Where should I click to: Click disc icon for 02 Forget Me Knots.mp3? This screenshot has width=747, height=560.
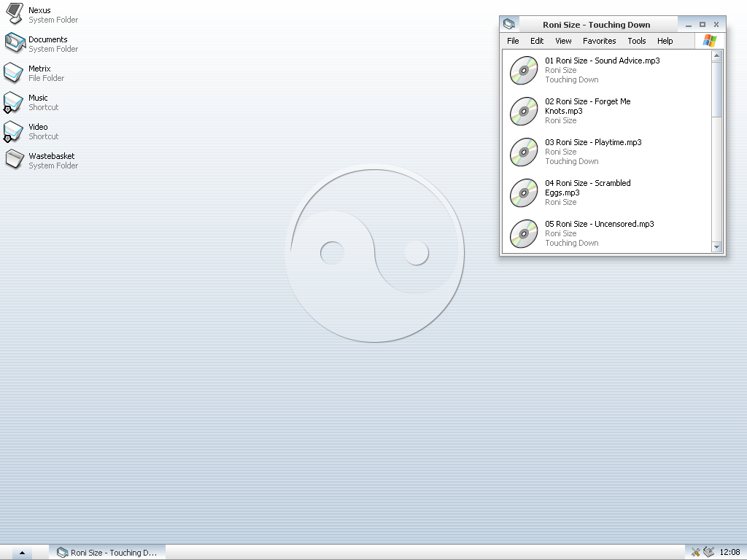[x=524, y=112]
